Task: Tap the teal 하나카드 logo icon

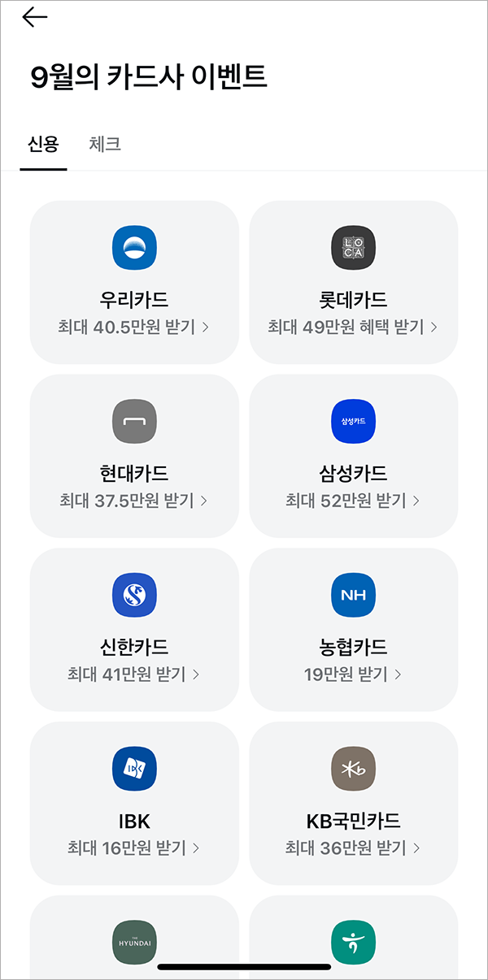Action: tap(354, 943)
